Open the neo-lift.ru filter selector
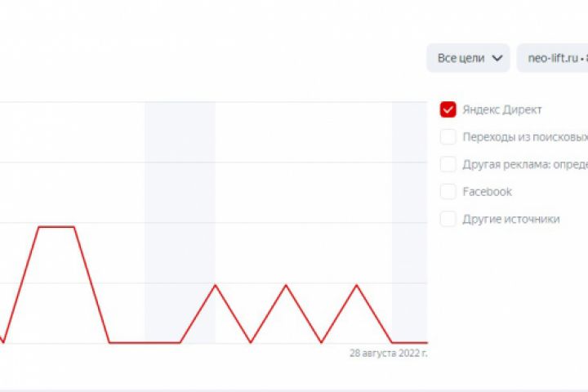 (553, 58)
